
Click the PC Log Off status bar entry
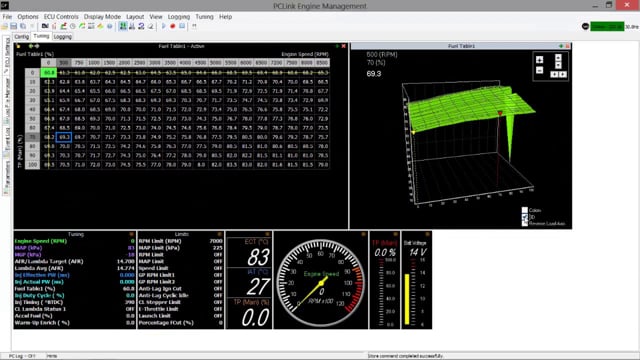[x=22, y=356]
